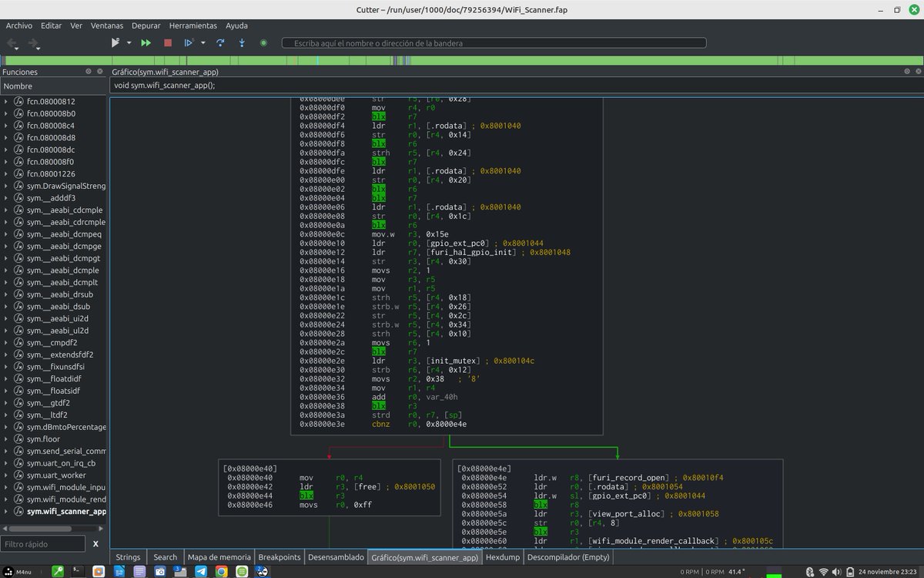Image resolution: width=924 pixels, height=578 pixels.
Task: Click the forward navigation arrow in the toolbar
Action: (34, 43)
